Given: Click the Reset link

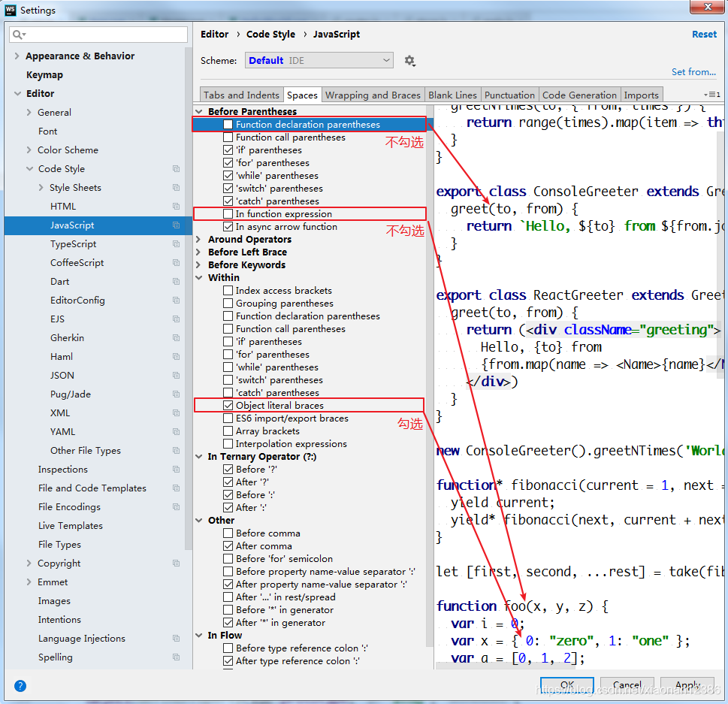Looking at the screenshot, I should point(704,35).
